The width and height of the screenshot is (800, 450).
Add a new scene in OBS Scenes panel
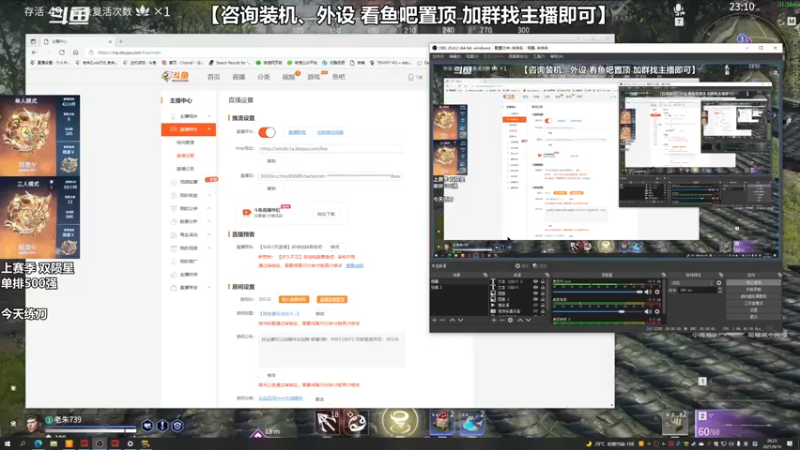[x=435, y=320]
